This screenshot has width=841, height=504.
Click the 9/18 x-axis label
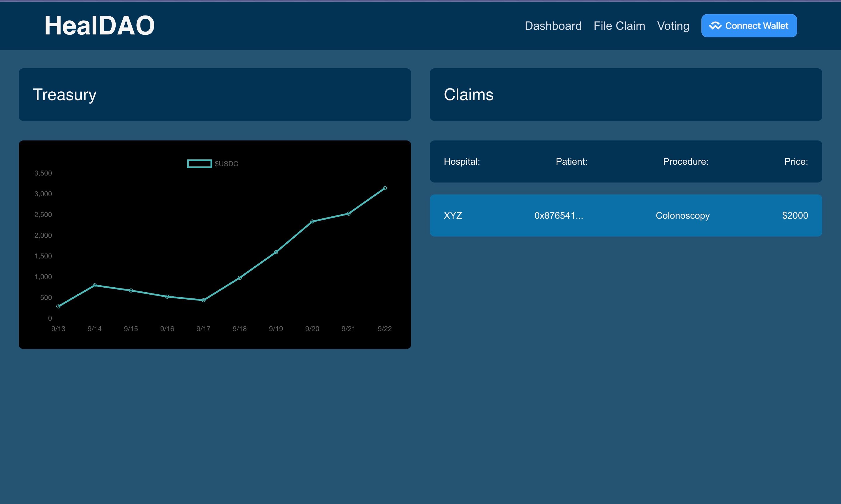[240, 329]
